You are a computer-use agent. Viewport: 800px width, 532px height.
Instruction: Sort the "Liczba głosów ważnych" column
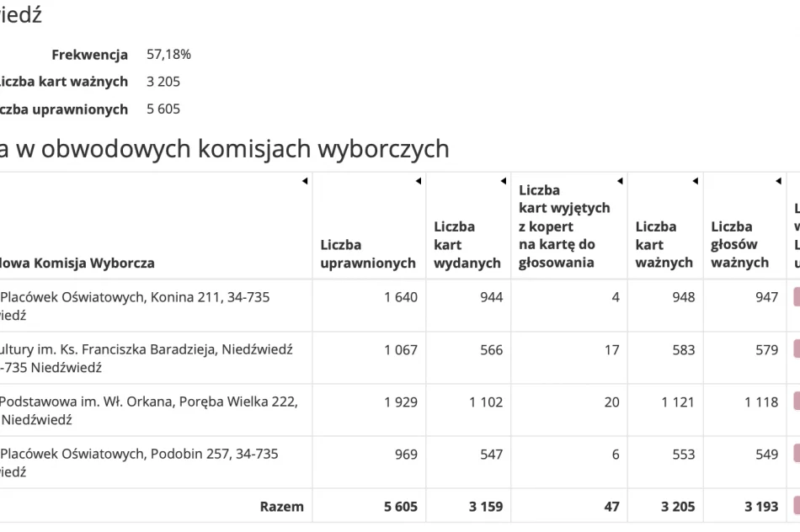click(777, 180)
